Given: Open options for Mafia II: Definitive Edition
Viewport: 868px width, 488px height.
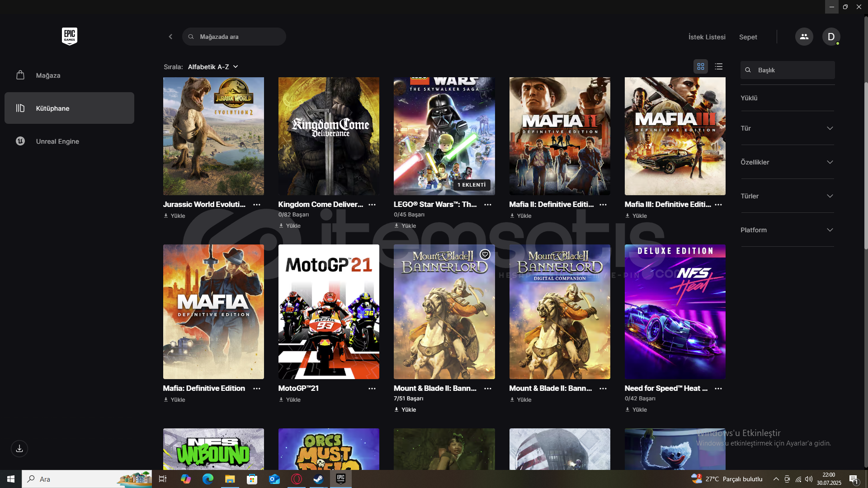Looking at the screenshot, I should click(x=603, y=205).
